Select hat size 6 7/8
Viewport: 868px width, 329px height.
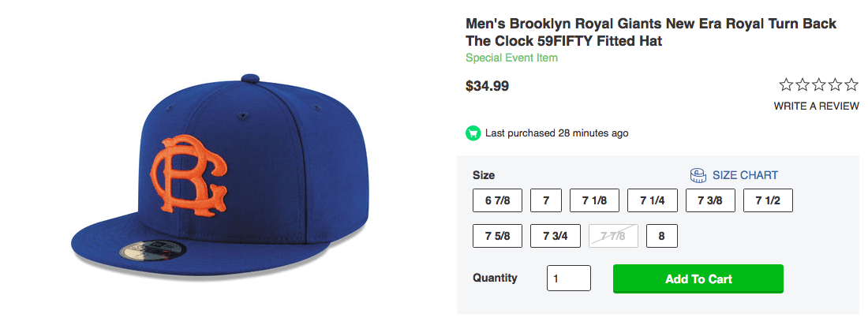(496, 200)
